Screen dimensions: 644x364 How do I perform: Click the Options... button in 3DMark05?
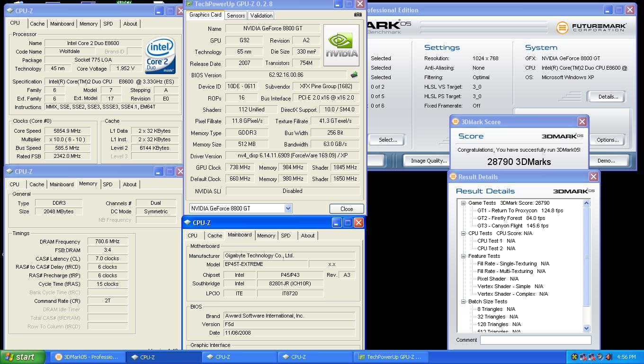(x=608, y=140)
